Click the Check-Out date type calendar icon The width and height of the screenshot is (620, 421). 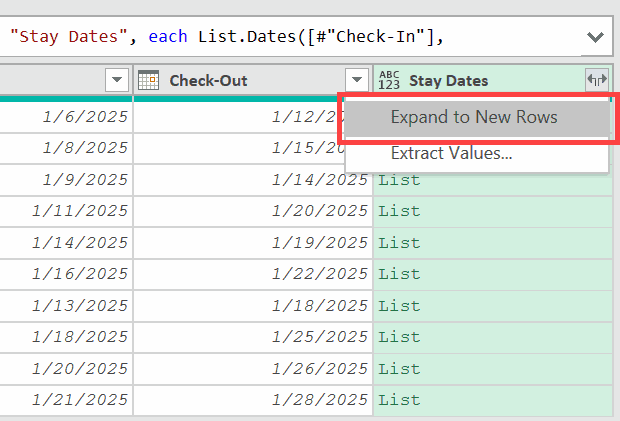coord(148,80)
